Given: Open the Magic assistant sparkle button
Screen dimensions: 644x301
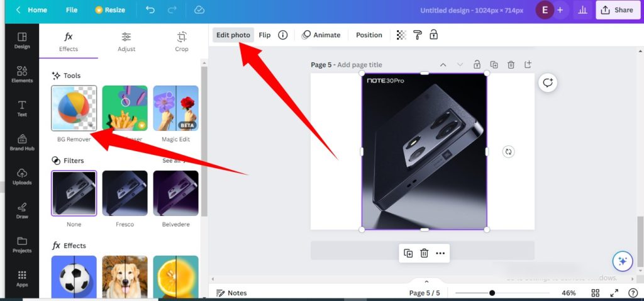Looking at the screenshot, I should [623, 261].
